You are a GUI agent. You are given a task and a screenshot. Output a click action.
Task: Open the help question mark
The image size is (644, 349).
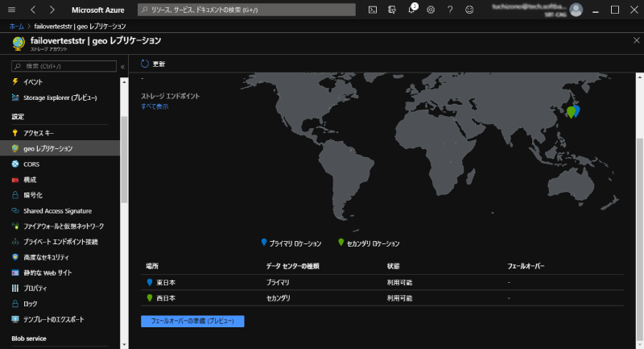[450, 10]
